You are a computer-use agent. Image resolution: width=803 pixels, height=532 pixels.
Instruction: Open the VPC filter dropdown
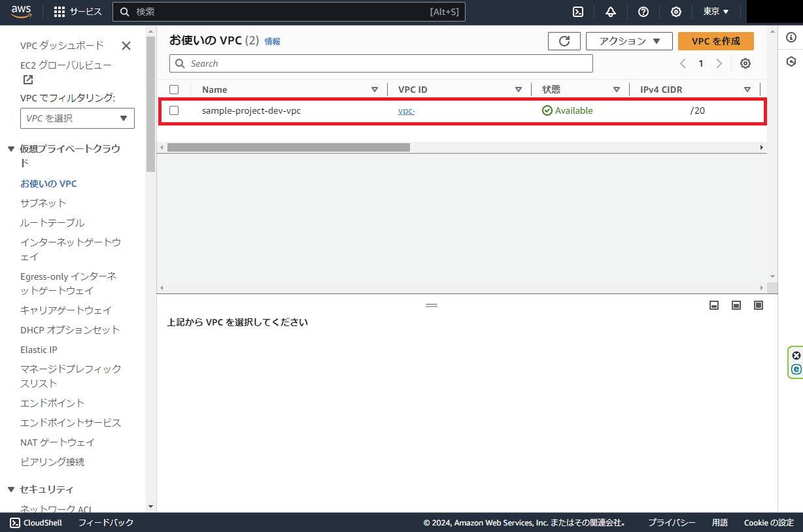coord(77,118)
